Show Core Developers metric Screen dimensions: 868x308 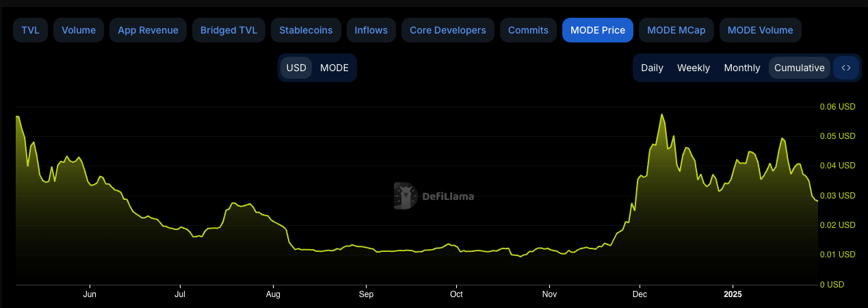(x=447, y=30)
